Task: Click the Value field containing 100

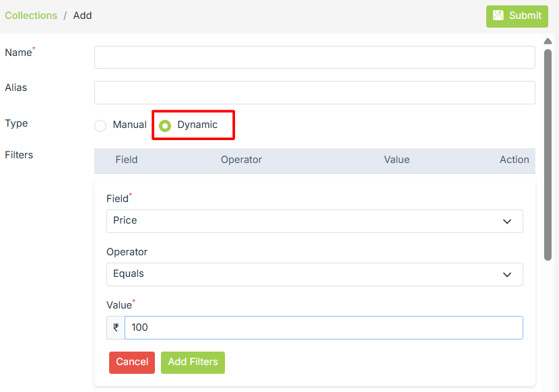Action: [323, 327]
